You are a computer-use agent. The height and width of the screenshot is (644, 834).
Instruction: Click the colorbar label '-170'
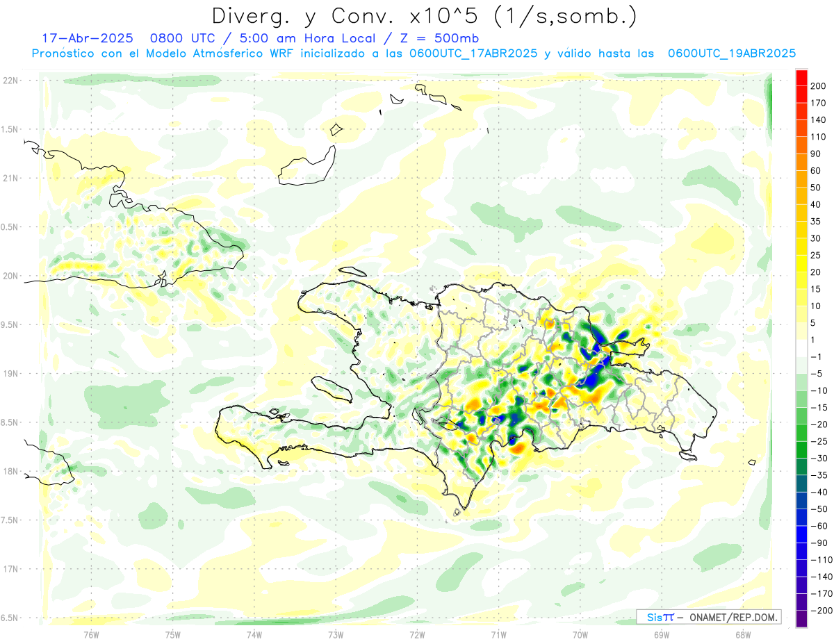point(822,593)
